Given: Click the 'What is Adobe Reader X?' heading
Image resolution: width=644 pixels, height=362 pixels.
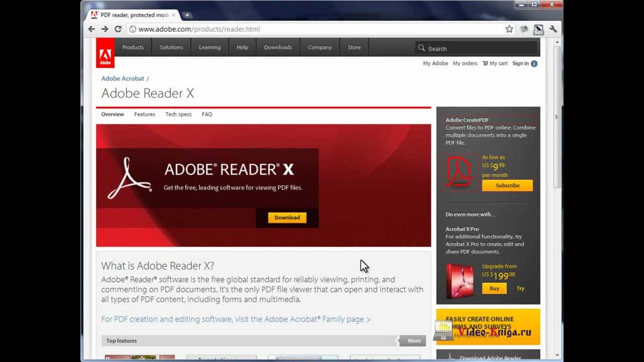Looking at the screenshot, I should tap(157, 265).
